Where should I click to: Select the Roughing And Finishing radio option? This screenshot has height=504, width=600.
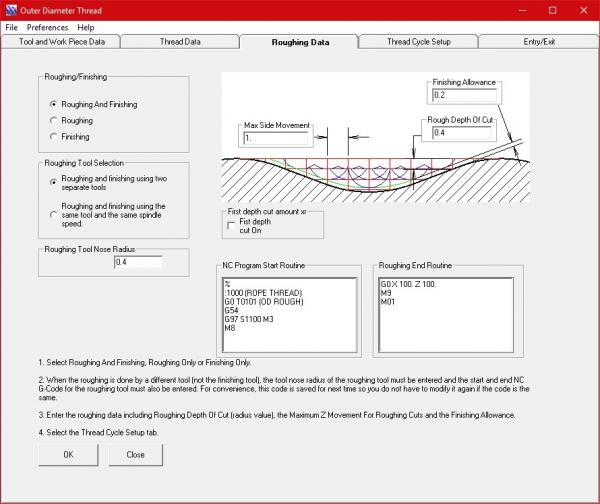coord(53,104)
